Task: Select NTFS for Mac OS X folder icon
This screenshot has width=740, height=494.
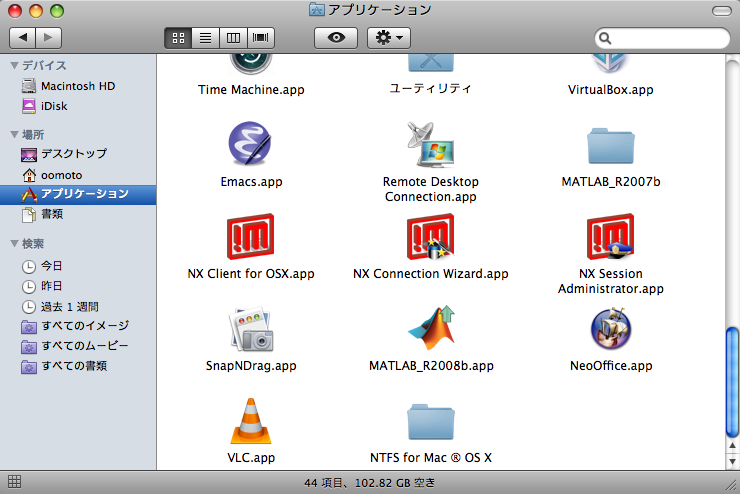Action: point(431,422)
